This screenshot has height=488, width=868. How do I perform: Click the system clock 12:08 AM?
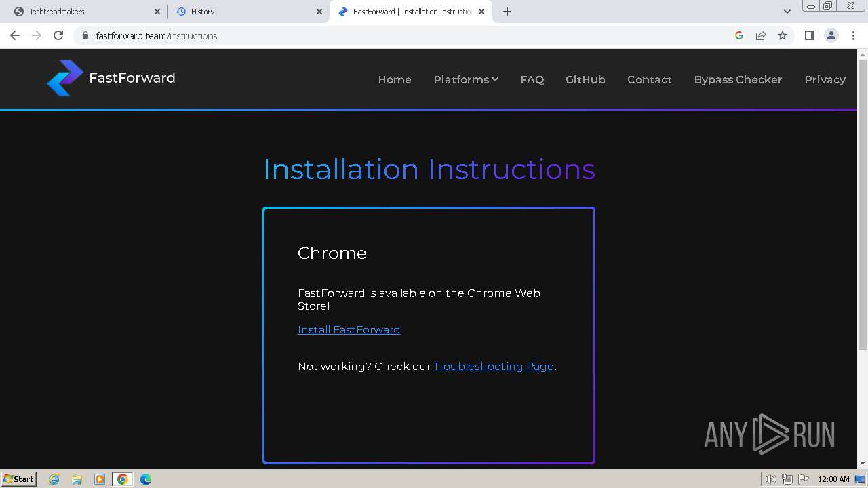click(833, 479)
